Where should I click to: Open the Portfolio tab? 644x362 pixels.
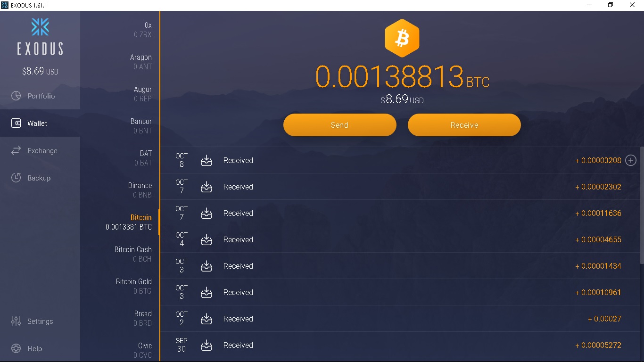click(x=40, y=96)
